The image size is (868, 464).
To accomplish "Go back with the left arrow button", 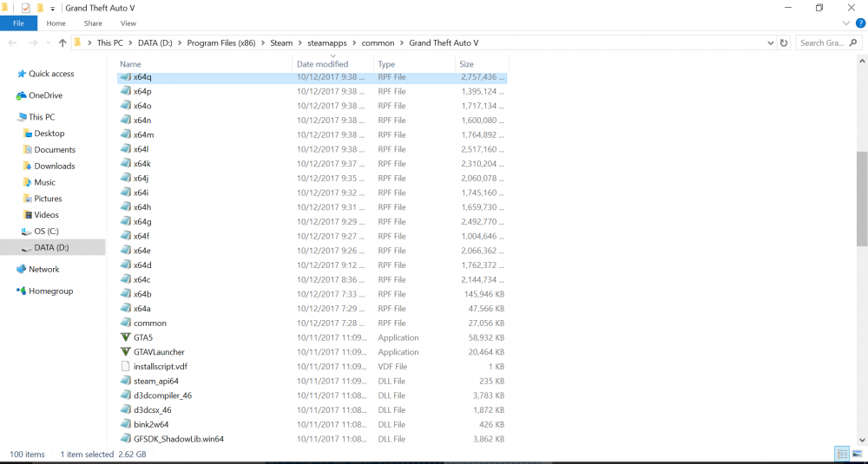I will (13, 43).
